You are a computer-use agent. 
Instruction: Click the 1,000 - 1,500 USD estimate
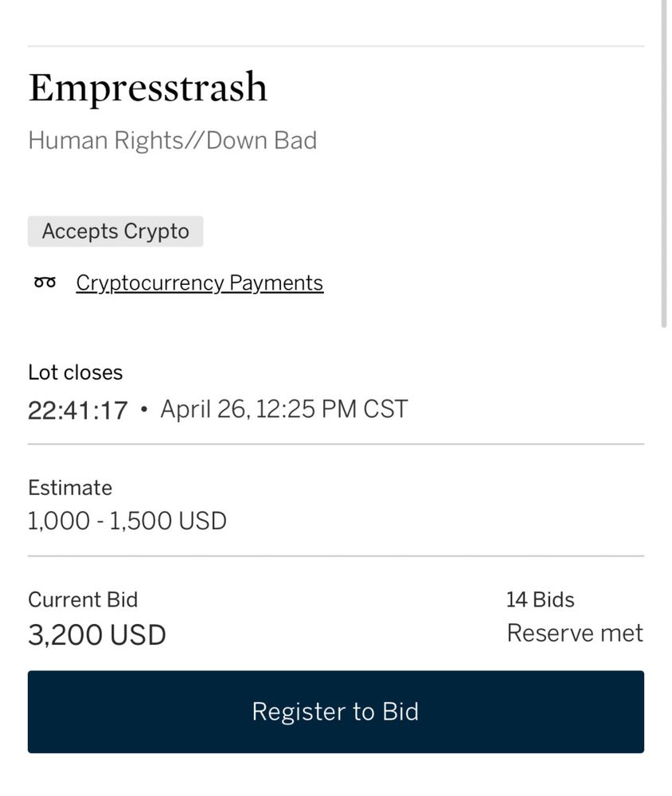(x=127, y=521)
